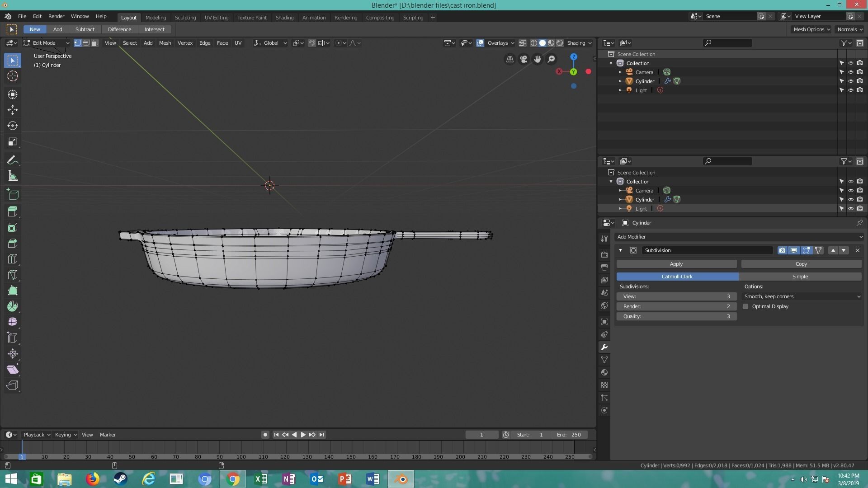Click the zoom view magnifier icon
The width and height of the screenshot is (868, 488).
click(x=551, y=59)
